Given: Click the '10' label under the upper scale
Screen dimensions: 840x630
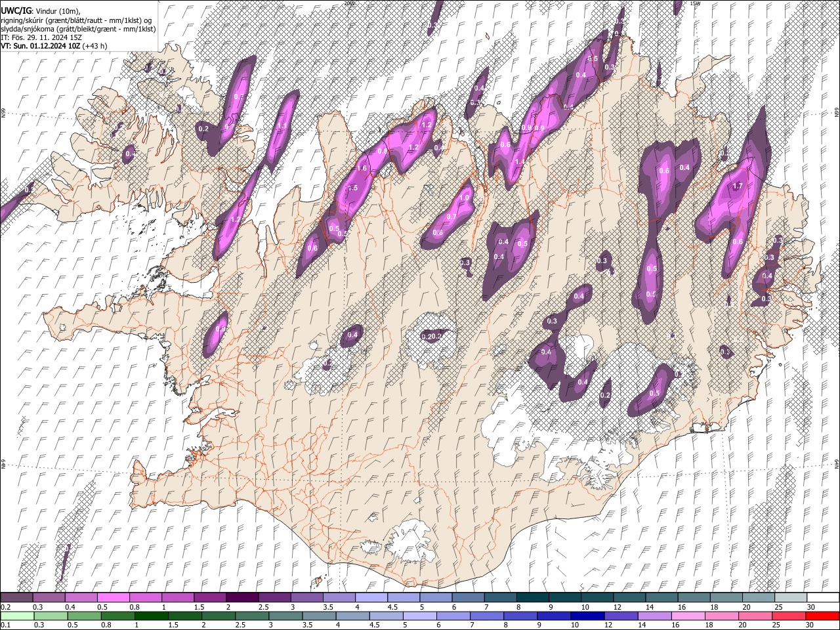Looking at the screenshot, I should (x=585, y=607).
